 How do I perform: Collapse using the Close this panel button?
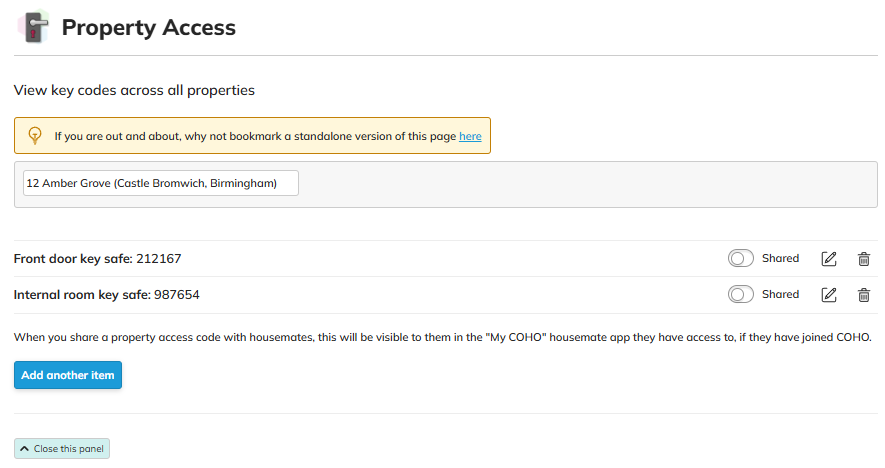[x=62, y=449]
